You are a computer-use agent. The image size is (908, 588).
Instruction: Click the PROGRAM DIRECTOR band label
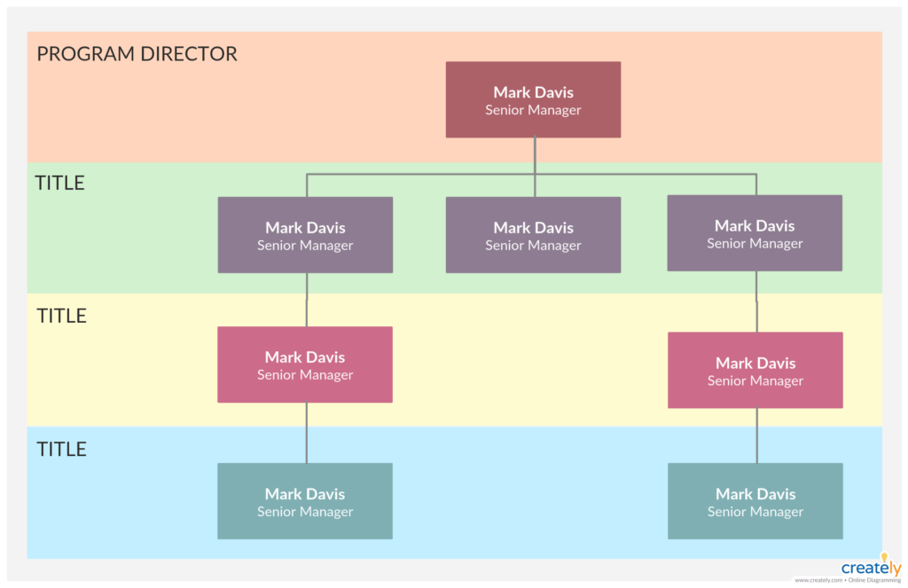click(x=137, y=53)
